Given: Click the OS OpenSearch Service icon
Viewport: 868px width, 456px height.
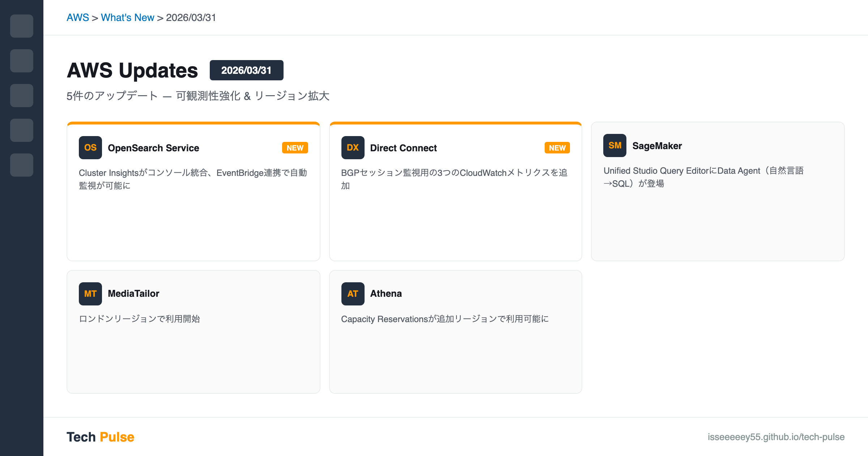Looking at the screenshot, I should click(90, 148).
